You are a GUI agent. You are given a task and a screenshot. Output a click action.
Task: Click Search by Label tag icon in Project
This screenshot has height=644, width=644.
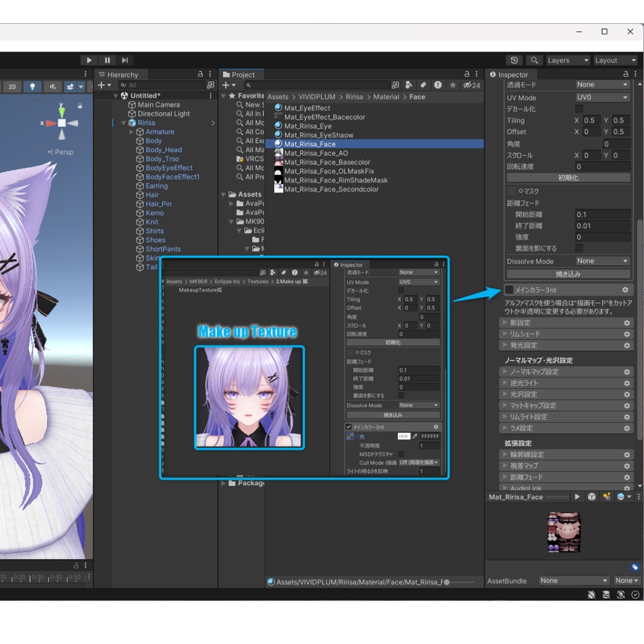pos(423,85)
